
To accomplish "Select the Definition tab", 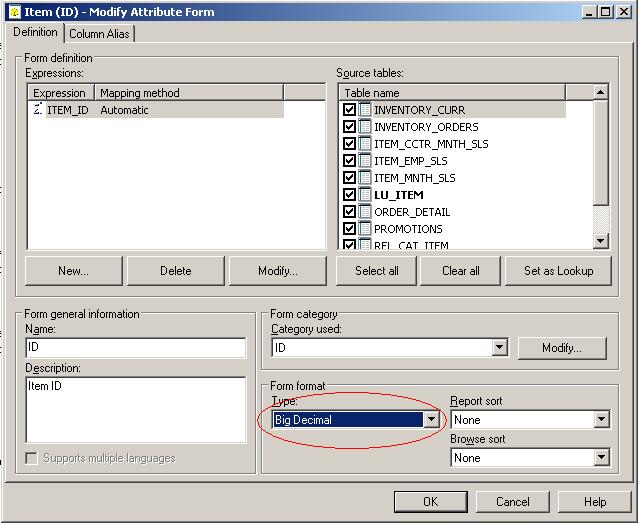I will click(35, 32).
